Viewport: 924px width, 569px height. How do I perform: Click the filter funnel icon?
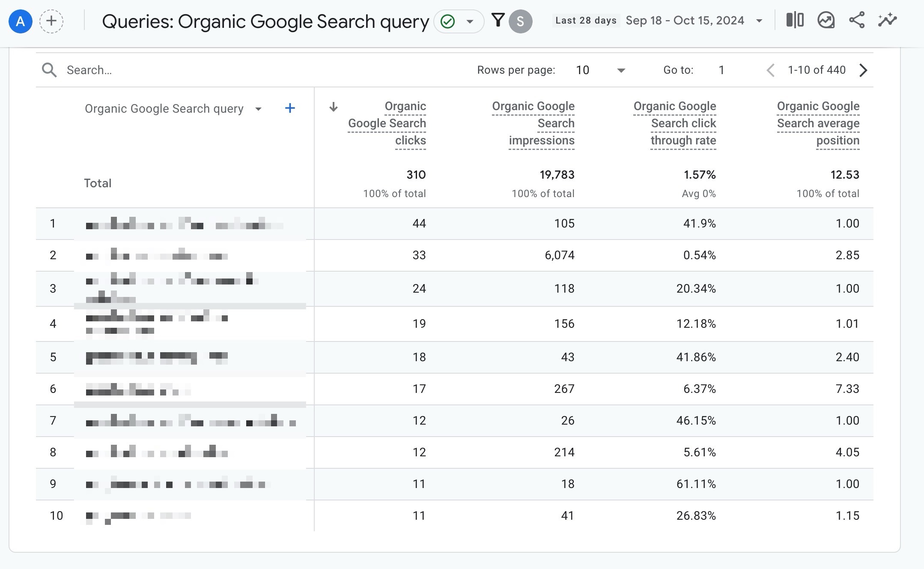pos(498,20)
